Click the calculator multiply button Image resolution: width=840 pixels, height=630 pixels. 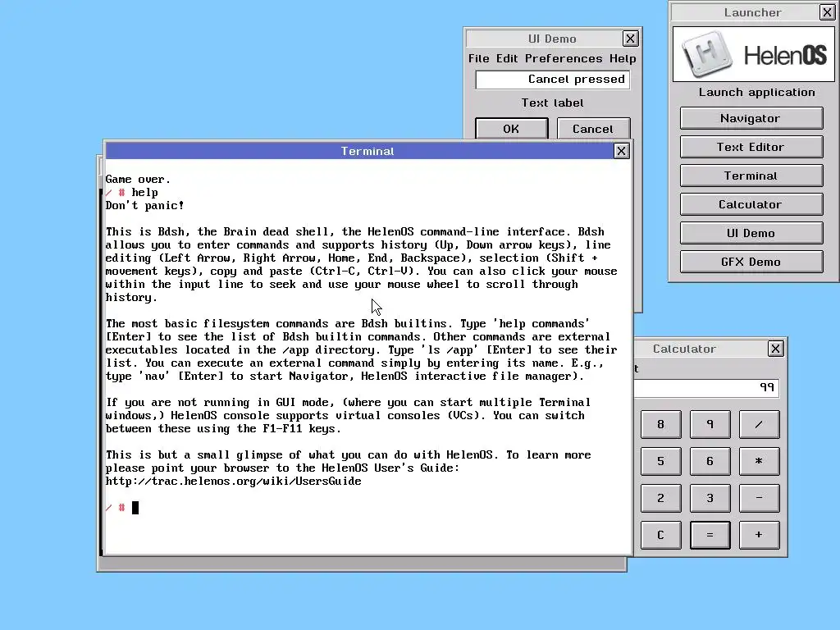(759, 461)
